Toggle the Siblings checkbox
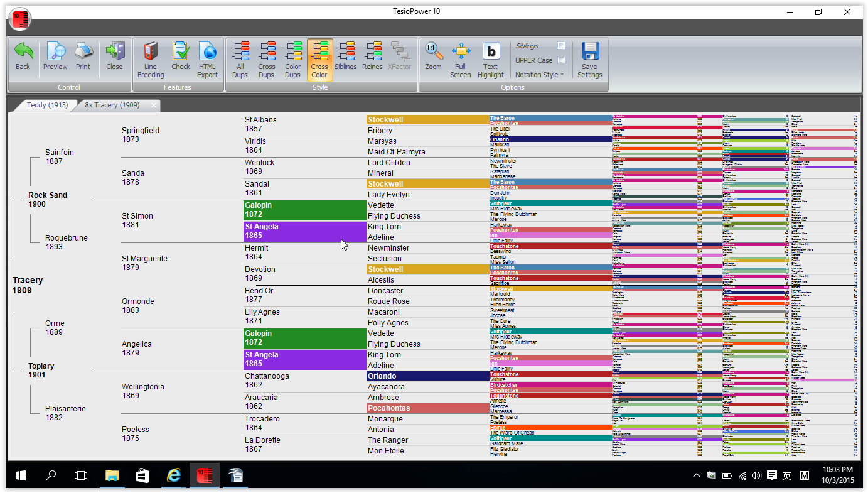 pos(561,46)
